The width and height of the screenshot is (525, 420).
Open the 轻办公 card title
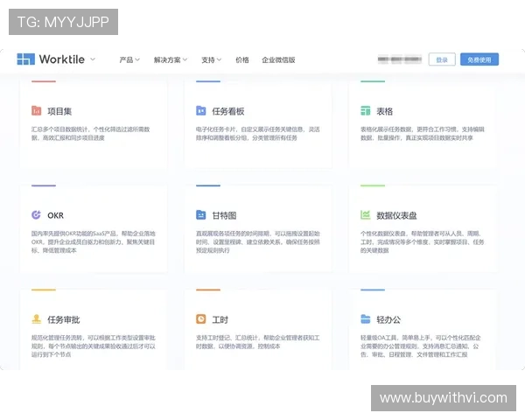click(388, 319)
